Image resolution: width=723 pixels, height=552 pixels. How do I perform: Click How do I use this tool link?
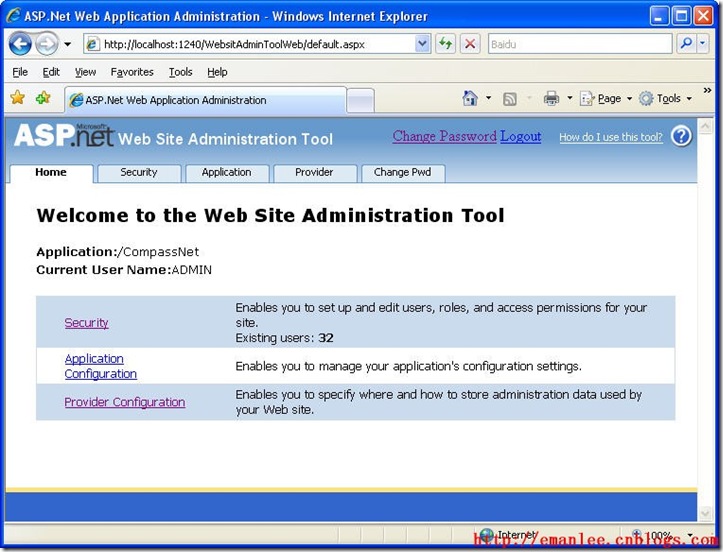pyautogui.click(x=611, y=137)
